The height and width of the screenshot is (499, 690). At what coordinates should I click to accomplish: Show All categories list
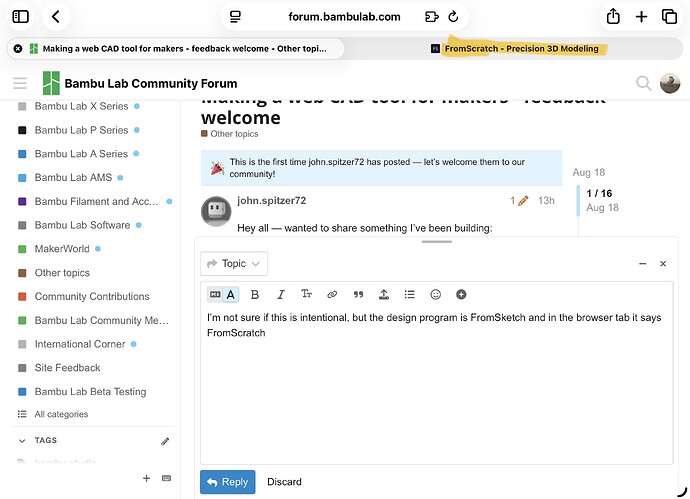(x=61, y=414)
